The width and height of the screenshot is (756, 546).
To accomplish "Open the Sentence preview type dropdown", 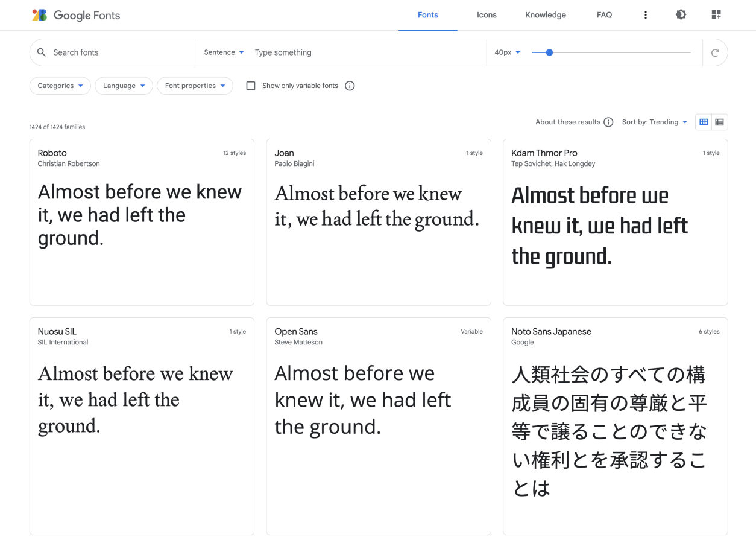I will click(x=224, y=52).
